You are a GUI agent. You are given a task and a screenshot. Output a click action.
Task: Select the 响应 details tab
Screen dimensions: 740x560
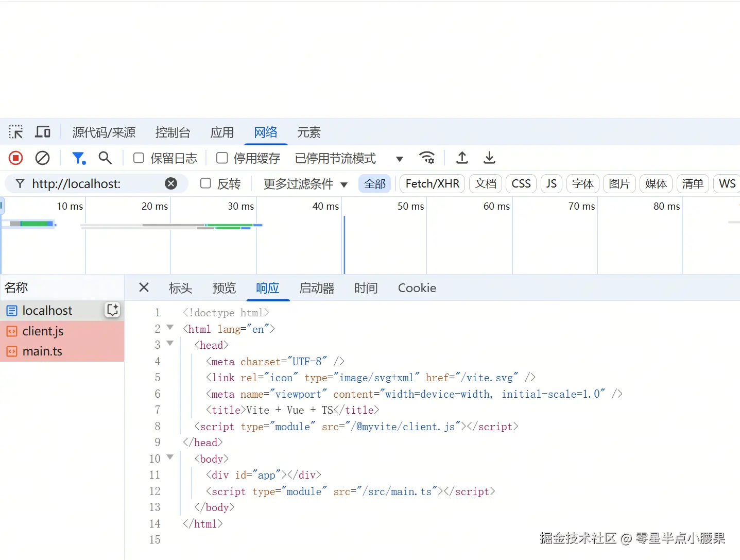pos(268,288)
